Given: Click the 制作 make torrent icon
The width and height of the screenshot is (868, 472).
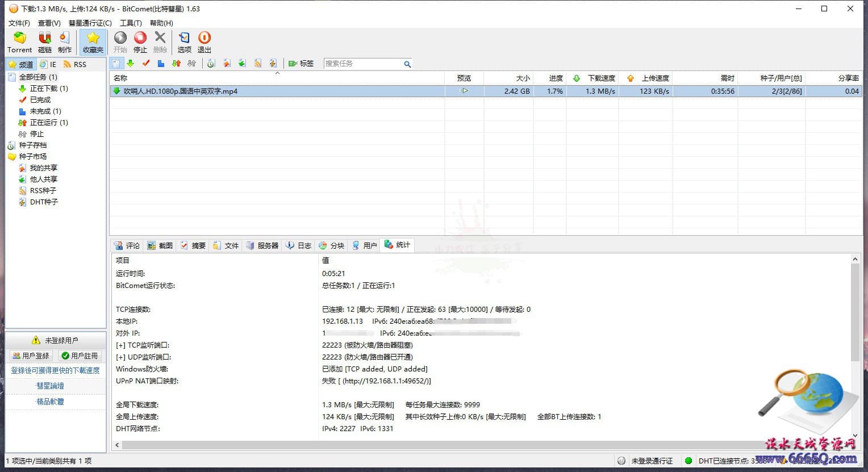Looking at the screenshot, I should pyautogui.click(x=65, y=43).
